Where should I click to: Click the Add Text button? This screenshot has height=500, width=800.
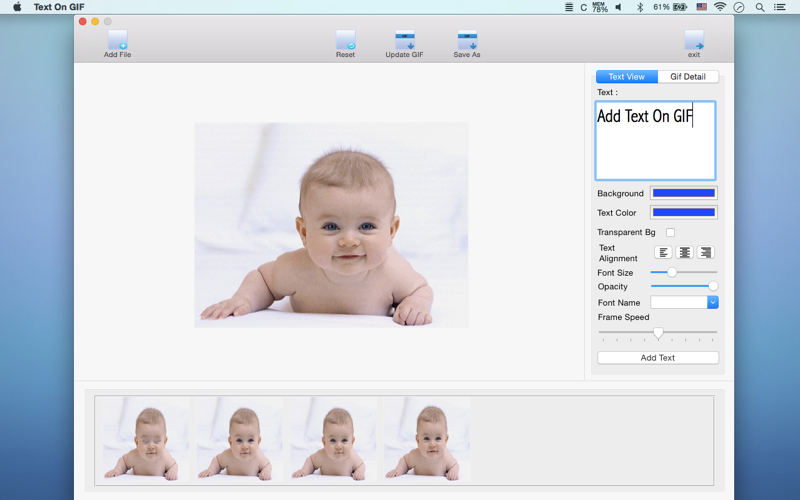click(x=658, y=358)
